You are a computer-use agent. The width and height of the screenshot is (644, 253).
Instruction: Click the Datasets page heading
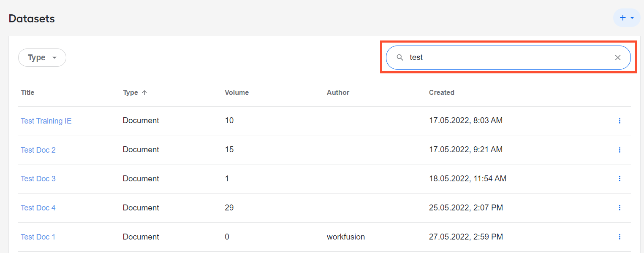32,19
